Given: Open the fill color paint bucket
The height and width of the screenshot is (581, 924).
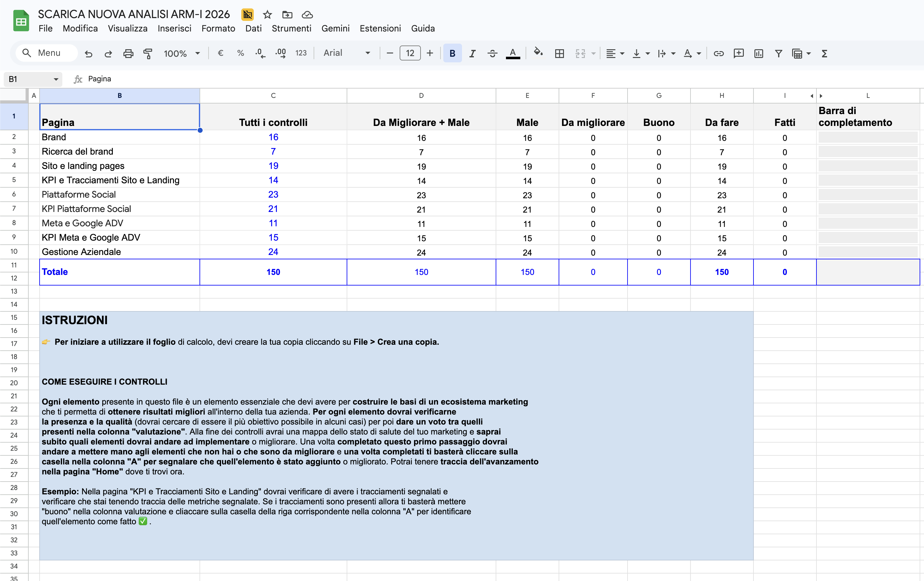Looking at the screenshot, I should click(538, 52).
